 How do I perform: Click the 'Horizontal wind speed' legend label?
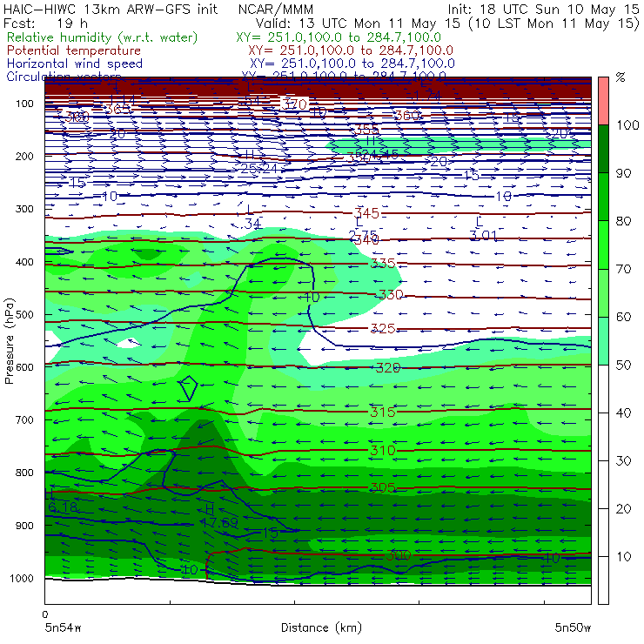pos(75,64)
